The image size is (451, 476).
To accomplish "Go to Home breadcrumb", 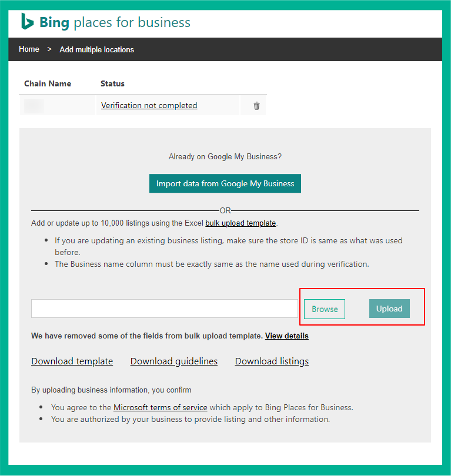I will (29, 49).
